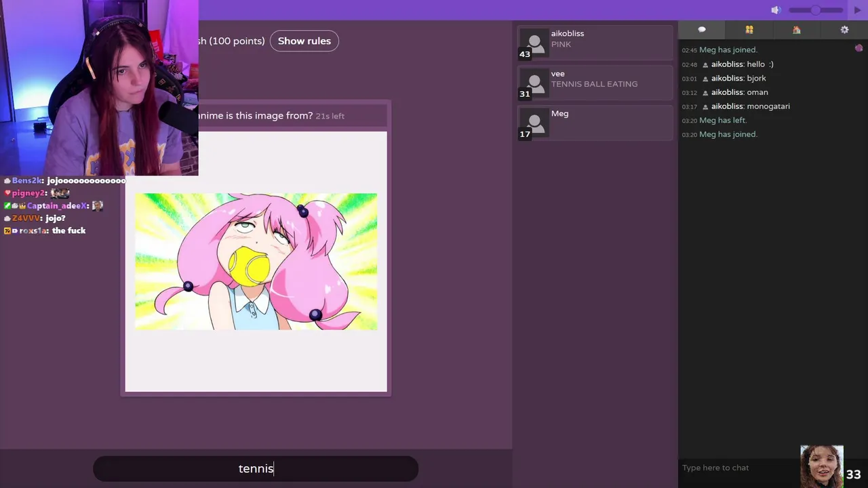Click Show rules button
Viewport: 868px width, 488px height.
tap(304, 41)
